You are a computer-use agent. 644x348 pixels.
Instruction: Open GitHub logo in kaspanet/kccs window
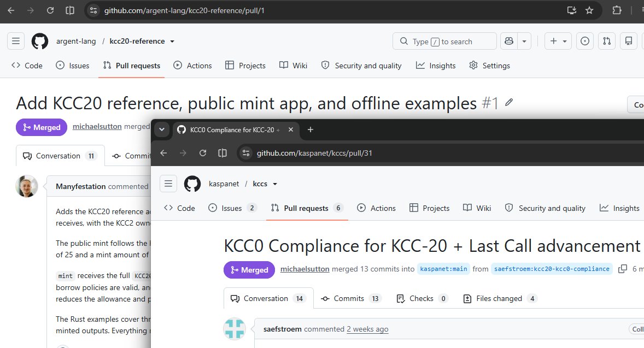[192, 184]
